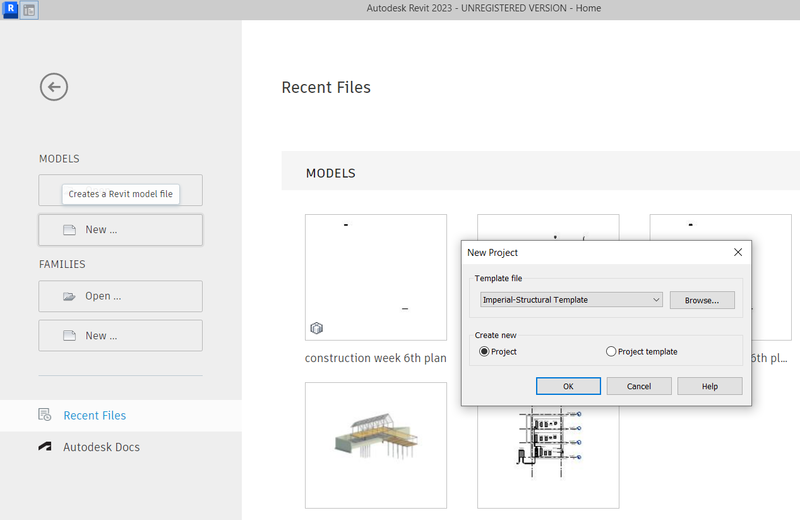
Task: Open the construction week 6th plan thumbnail
Action: pyautogui.click(x=376, y=277)
